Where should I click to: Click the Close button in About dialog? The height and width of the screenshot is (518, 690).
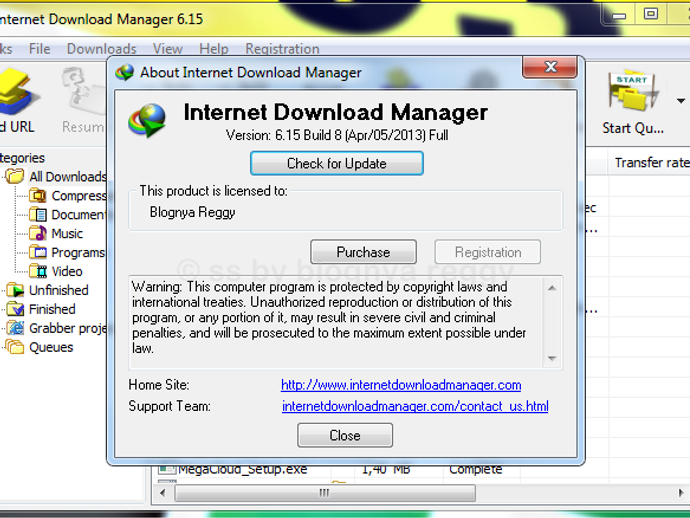[345, 436]
